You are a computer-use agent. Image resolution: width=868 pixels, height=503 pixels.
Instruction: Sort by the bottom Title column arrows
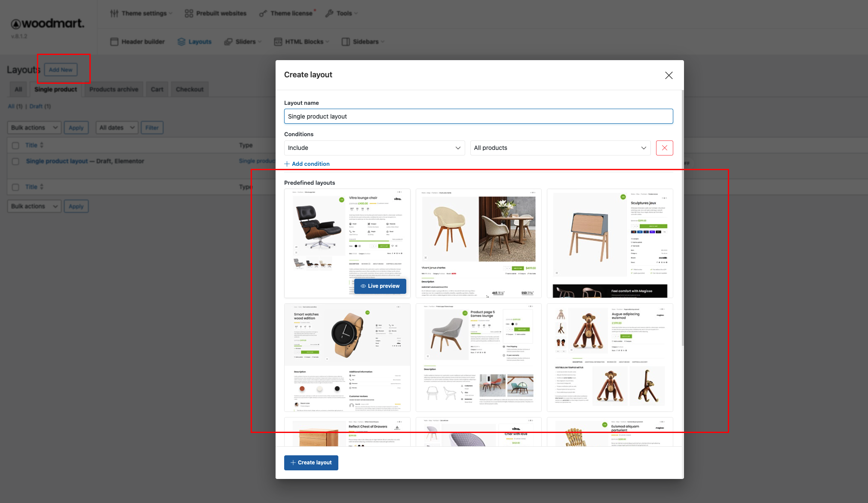pyautogui.click(x=42, y=187)
